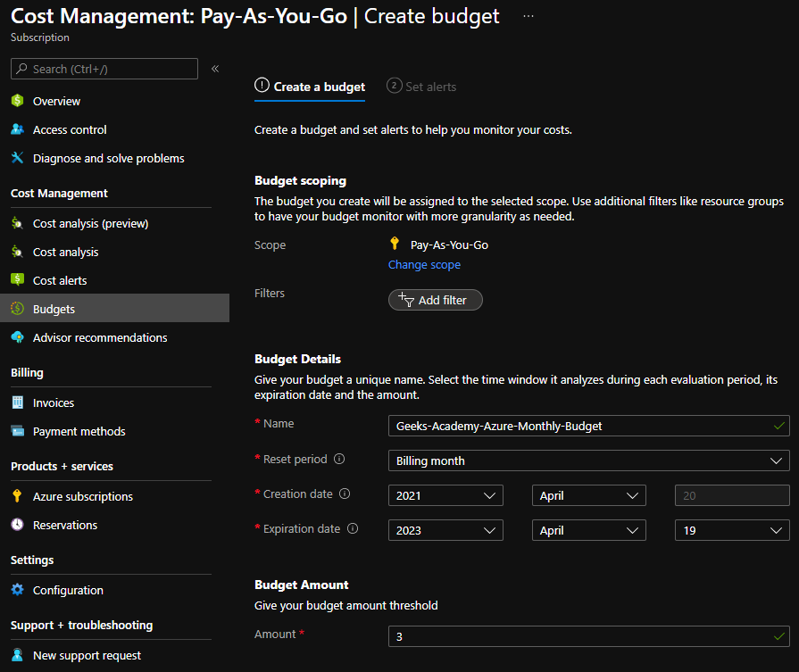
Task: Open Access control from the sidebar icon
Action: tap(18, 129)
